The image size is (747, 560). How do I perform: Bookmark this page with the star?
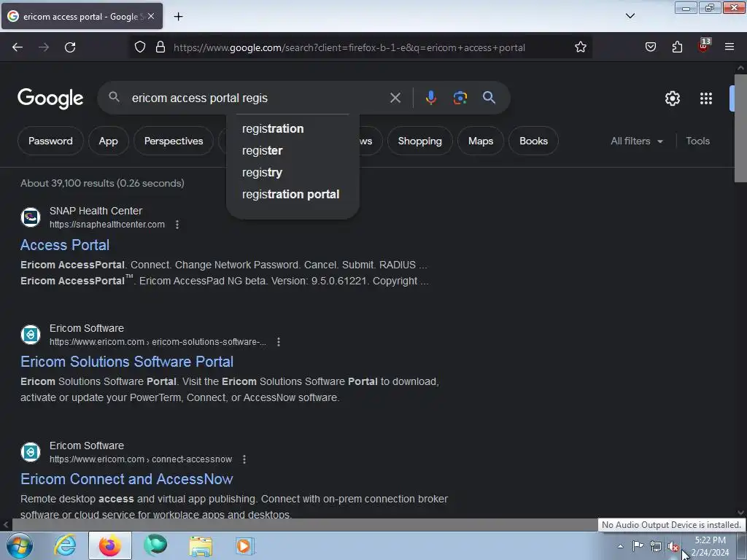tap(580, 47)
